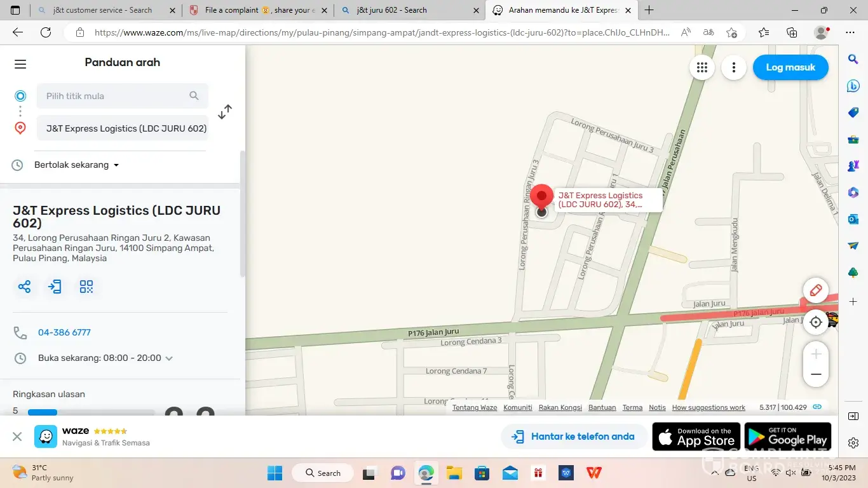Open the weather widget showing 31°C
Screen dimensions: 868x488
43,473
